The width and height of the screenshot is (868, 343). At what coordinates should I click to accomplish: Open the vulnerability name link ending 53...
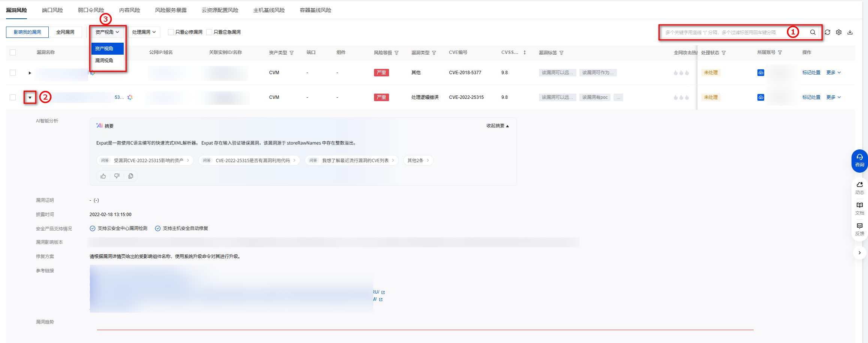[119, 97]
